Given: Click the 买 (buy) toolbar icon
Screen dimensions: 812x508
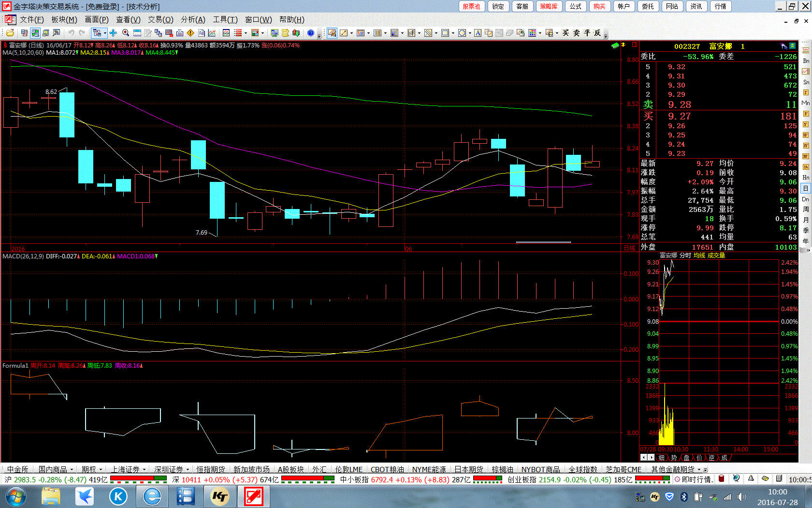Looking at the screenshot, I should 566,33.
